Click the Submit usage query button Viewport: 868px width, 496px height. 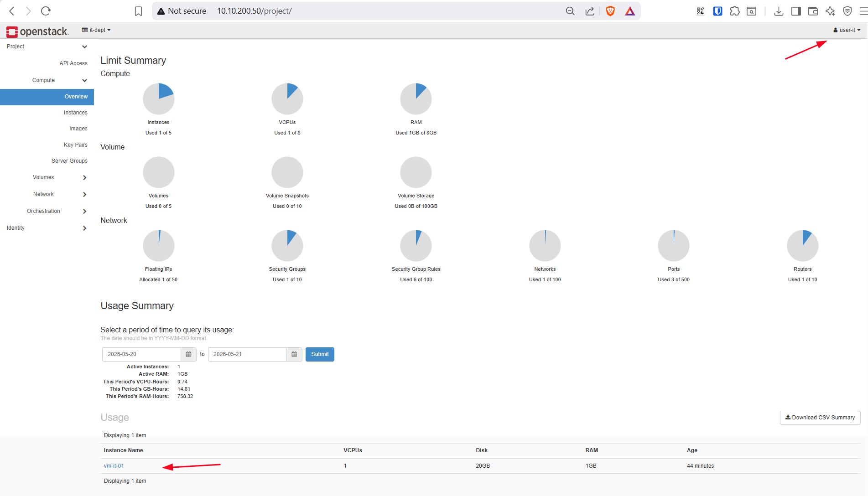coord(320,354)
